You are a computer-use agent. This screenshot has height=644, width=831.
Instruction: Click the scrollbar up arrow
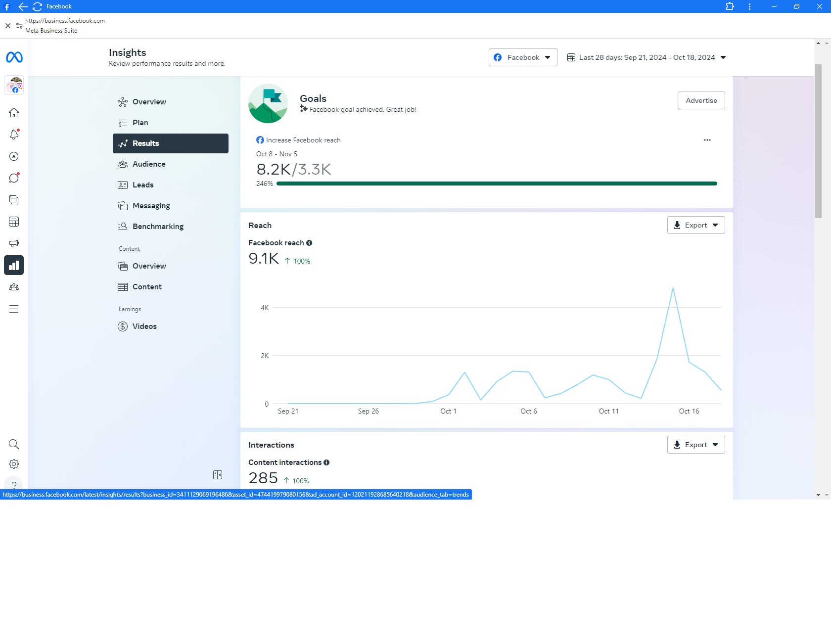tap(819, 43)
